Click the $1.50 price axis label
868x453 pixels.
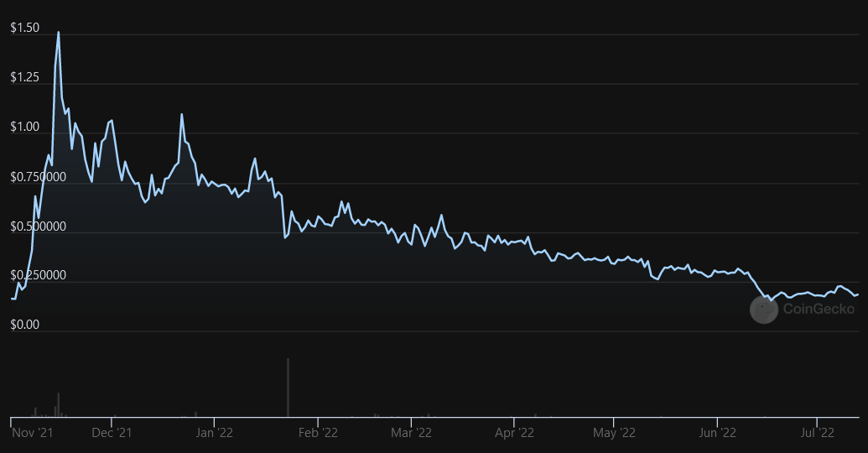coord(25,28)
